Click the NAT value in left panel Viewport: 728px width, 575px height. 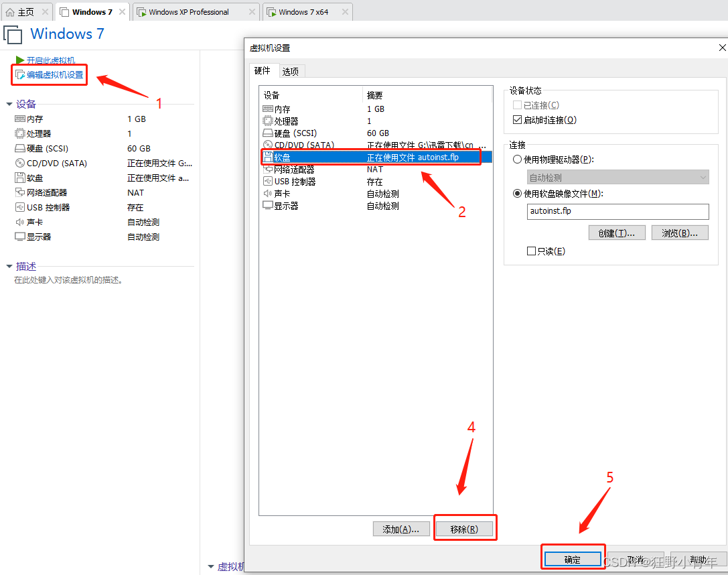pos(135,192)
